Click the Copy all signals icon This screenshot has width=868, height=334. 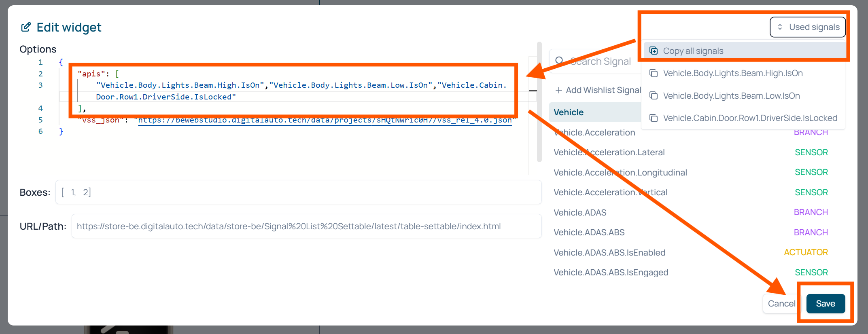pos(653,51)
